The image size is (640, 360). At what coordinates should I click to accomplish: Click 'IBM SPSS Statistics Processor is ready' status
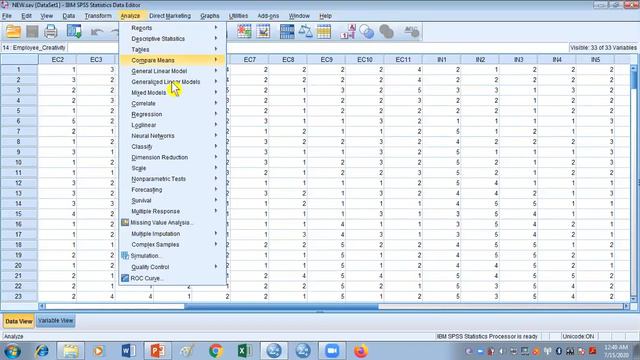click(487, 336)
